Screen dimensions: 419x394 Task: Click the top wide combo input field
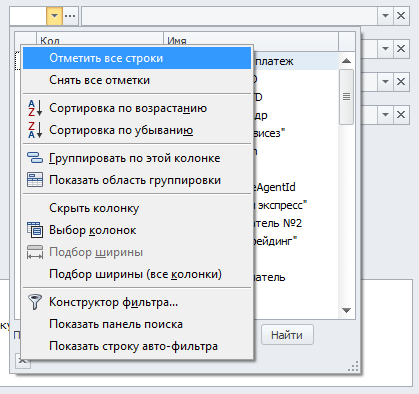[x=229, y=16]
